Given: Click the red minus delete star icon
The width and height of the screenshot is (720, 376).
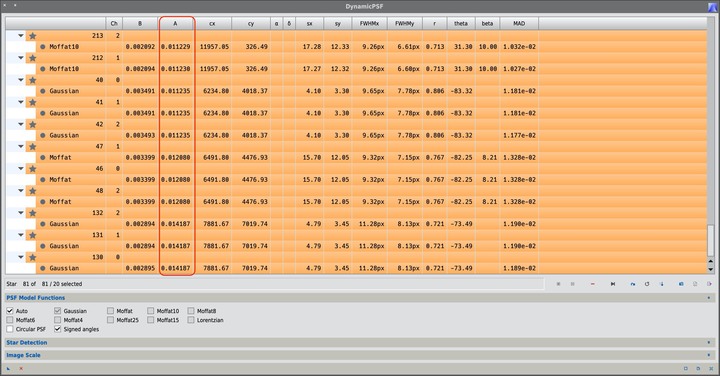Looking at the screenshot, I should [592, 284].
